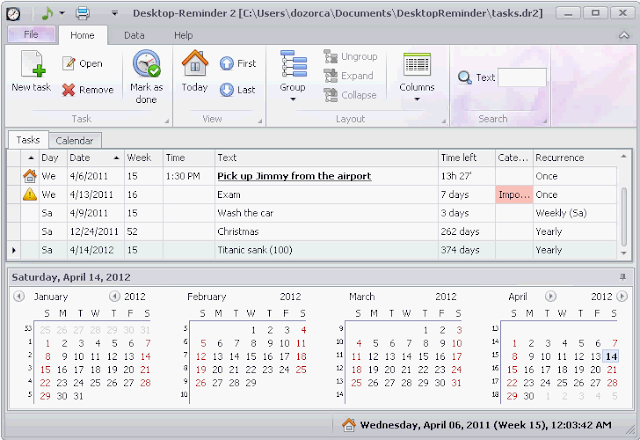
Task: Select row indicator for Titanic sank row
Action: [14, 250]
